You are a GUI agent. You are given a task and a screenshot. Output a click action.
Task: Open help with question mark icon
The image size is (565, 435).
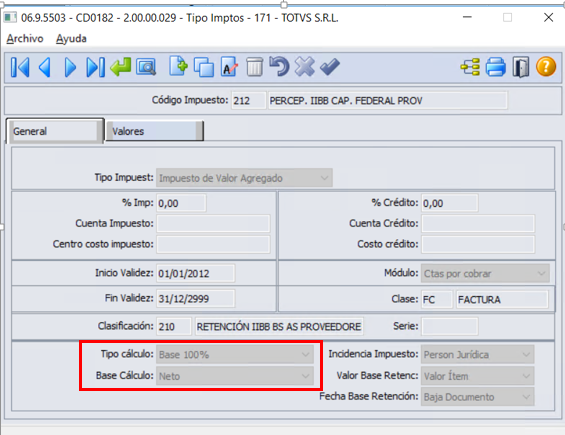click(x=546, y=67)
